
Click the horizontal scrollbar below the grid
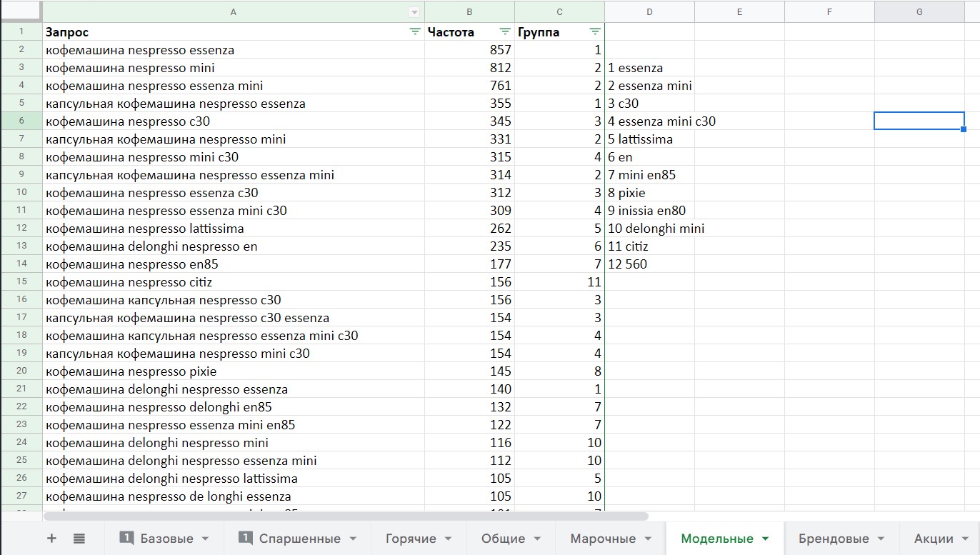346,516
